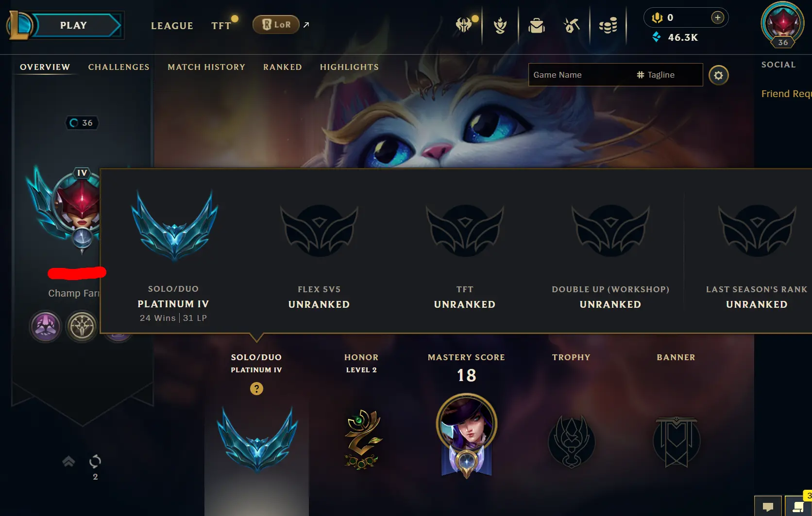
Task: Launch LoR external link
Action: 276,24
